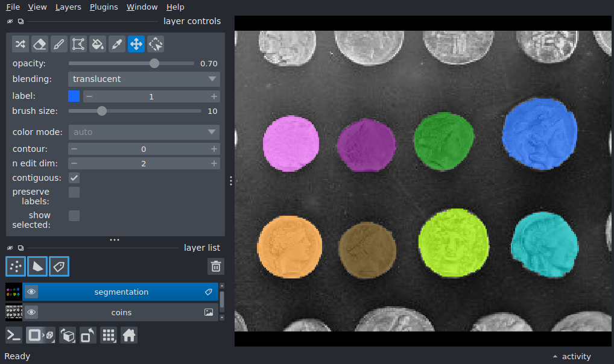The image size is (614, 364).
Task: Click the roll dimensions button
Action: (x=68, y=336)
